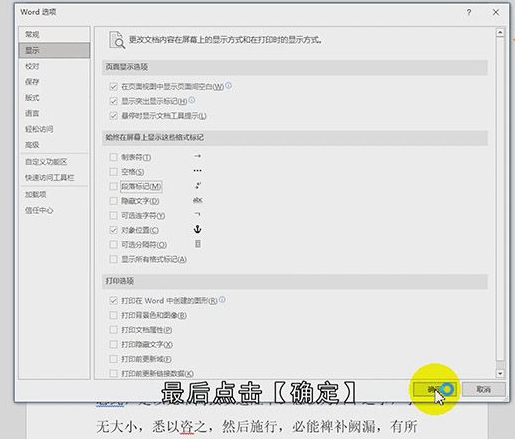The width and height of the screenshot is (515, 439).
Task: Open 自定义功能区 settings
Action: (x=54, y=162)
